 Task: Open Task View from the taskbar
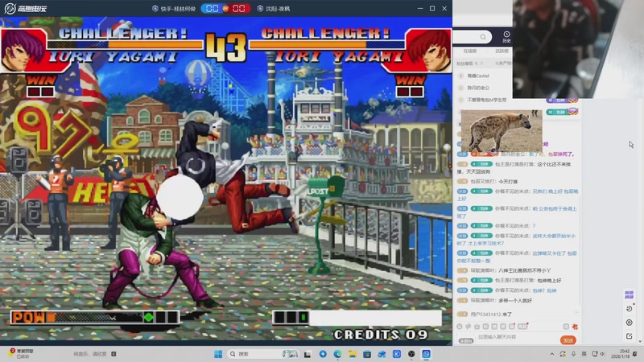(308, 354)
